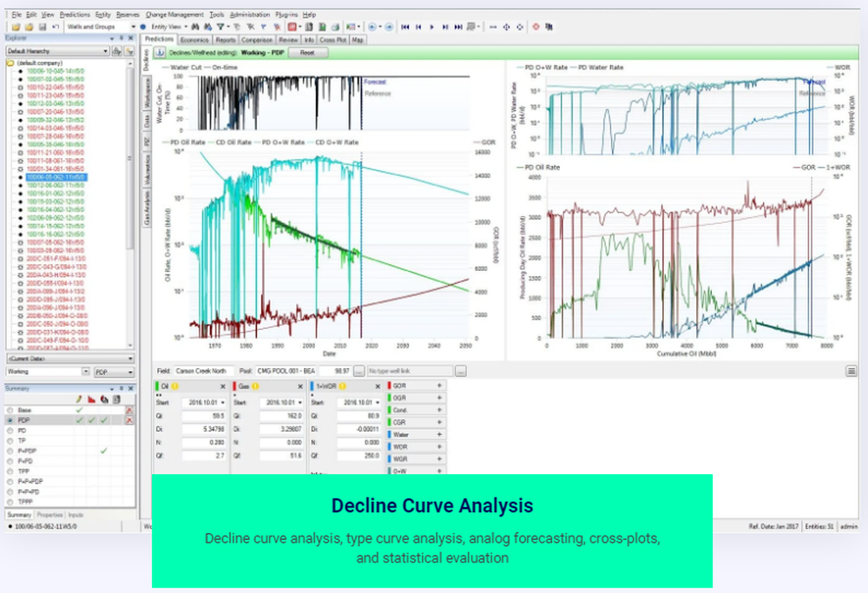Screen dimensions: 868x593
Task: Select the PD radio button in Summary
Action: [10, 431]
